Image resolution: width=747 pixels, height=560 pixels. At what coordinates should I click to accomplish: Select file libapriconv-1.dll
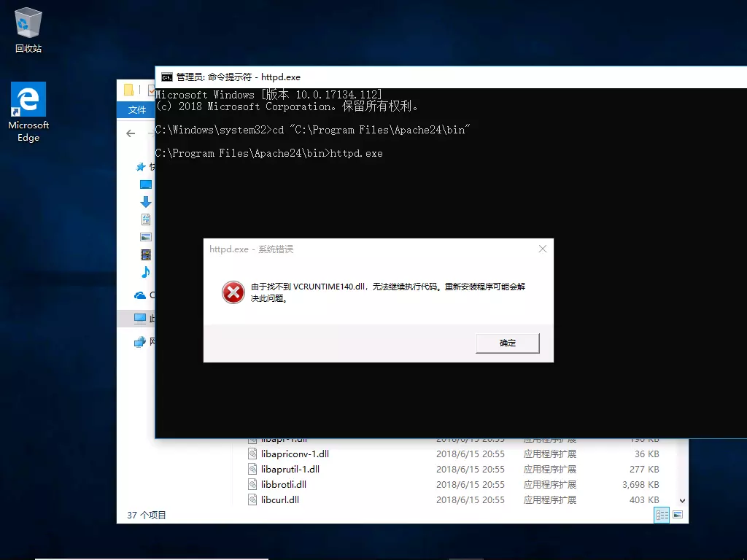tap(295, 454)
